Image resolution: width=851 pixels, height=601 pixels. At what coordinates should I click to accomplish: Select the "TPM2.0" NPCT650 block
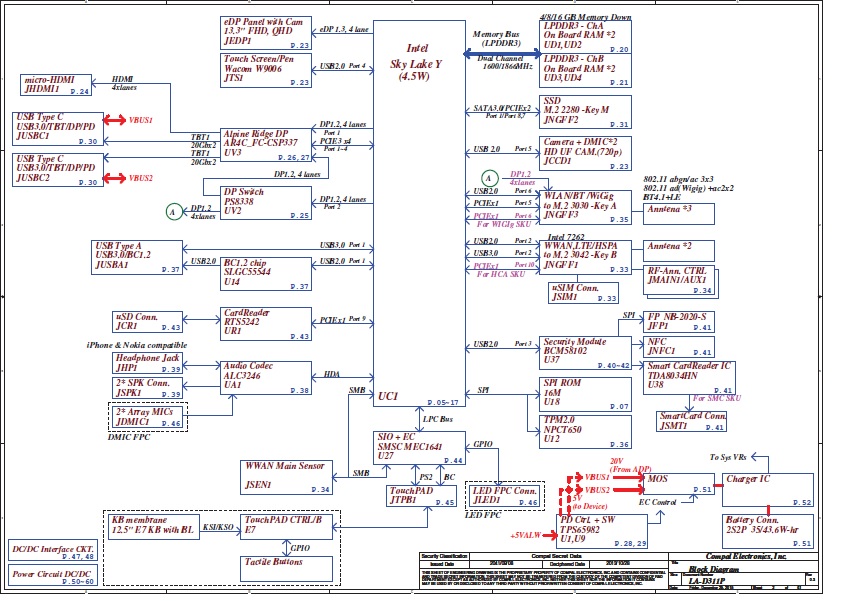pos(586,432)
